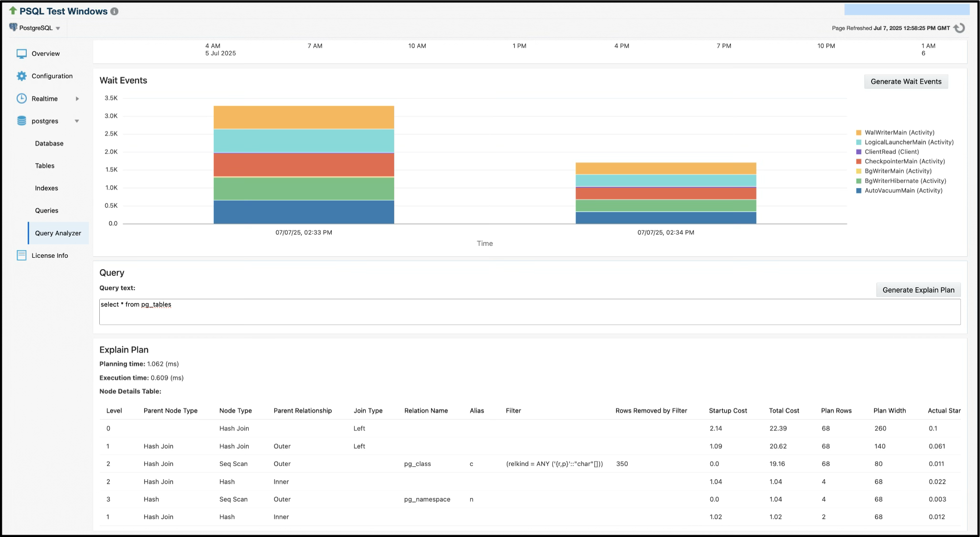Expand the Realtime section
Image resolution: width=980 pixels, height=537 pixels.
[77, 98]
